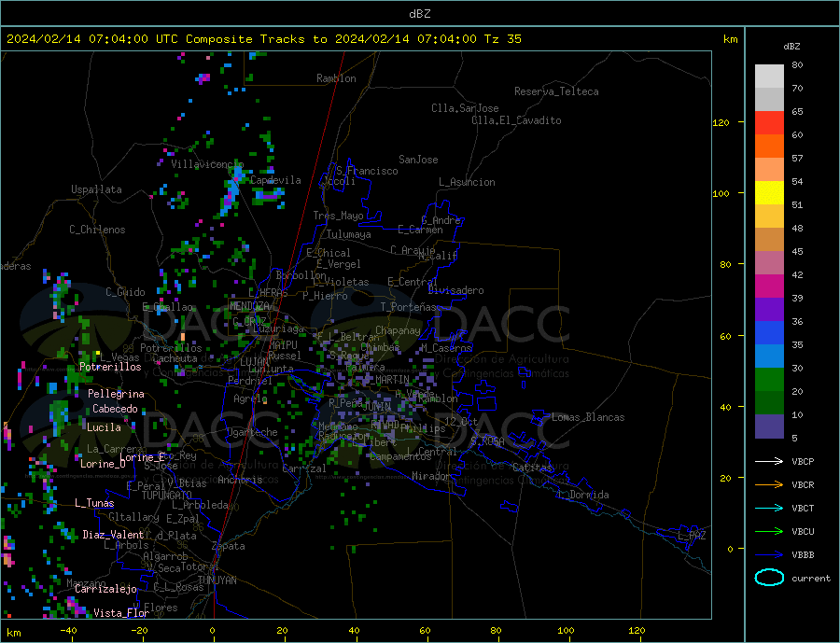
Task: Click the Clla.El_Cavadito map label
Action: tap(516, 120)
